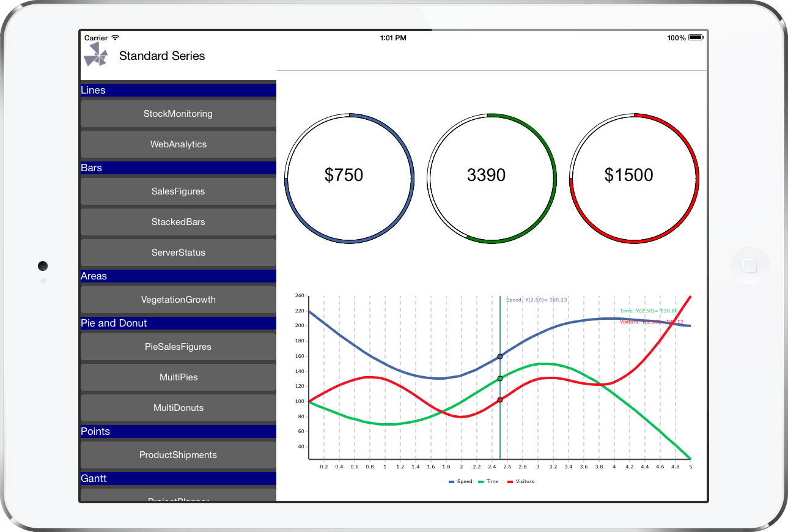Collapse the Lines section
The image size is (788, 532).
click(x=178, y=90)
